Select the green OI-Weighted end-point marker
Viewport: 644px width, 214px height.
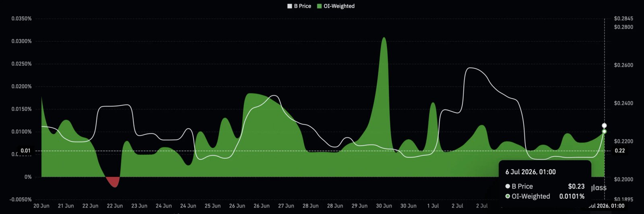(x=604, y=131)
